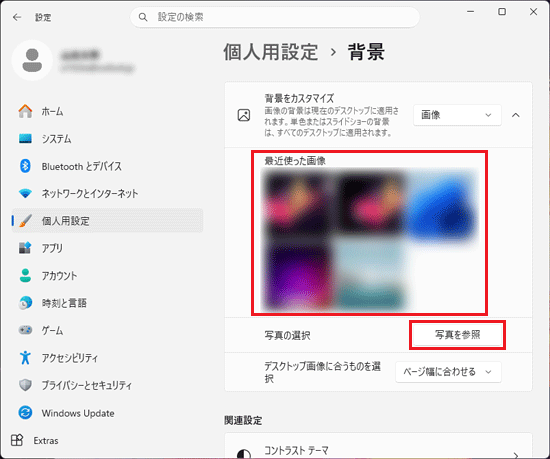Click the 背景 page title
The height and width of the screenshot is (459, 550).
[x=367, y=52]
